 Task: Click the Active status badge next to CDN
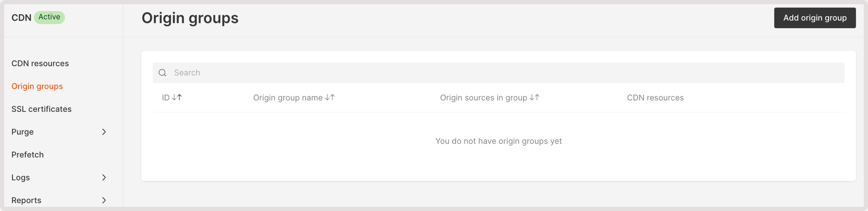pos(49,17)
